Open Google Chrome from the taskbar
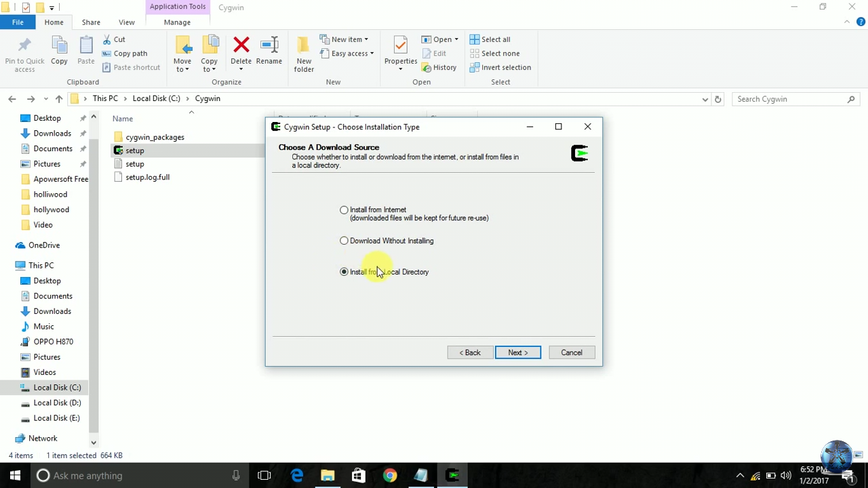Image resolution: width=868 pixels, height=488 pixels. coord(389,476)
